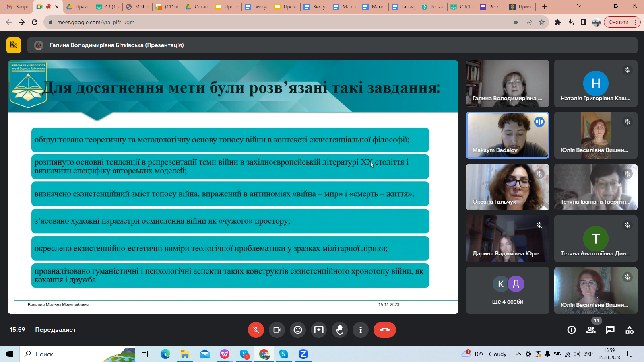
Task: Show hidden system tray icons
Action: coord(518,354)
